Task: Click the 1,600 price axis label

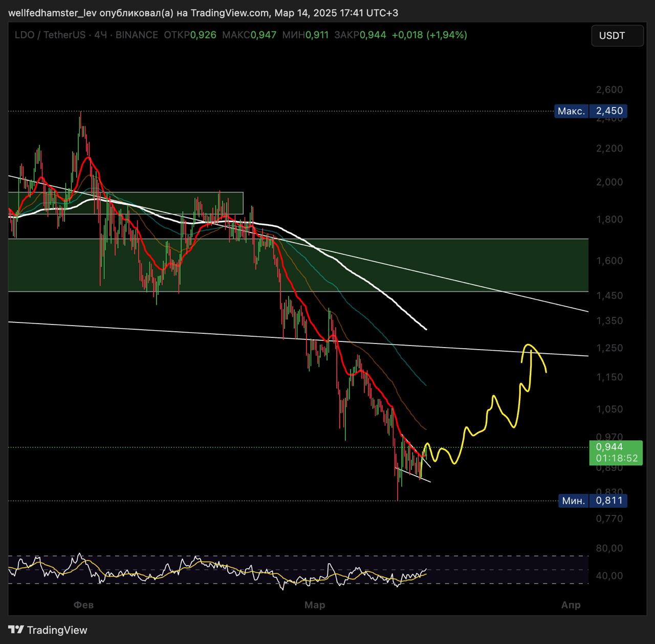Action: click(x=609, y=261)
